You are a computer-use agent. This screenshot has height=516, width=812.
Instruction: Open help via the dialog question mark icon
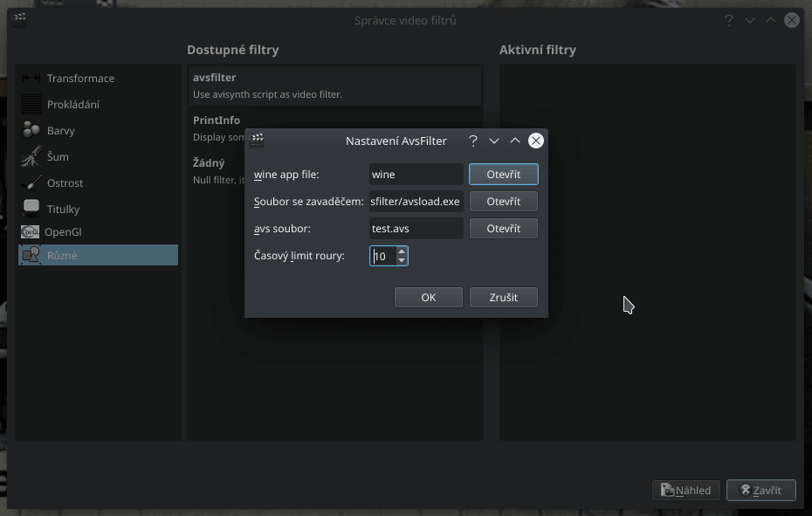(472, 140)
